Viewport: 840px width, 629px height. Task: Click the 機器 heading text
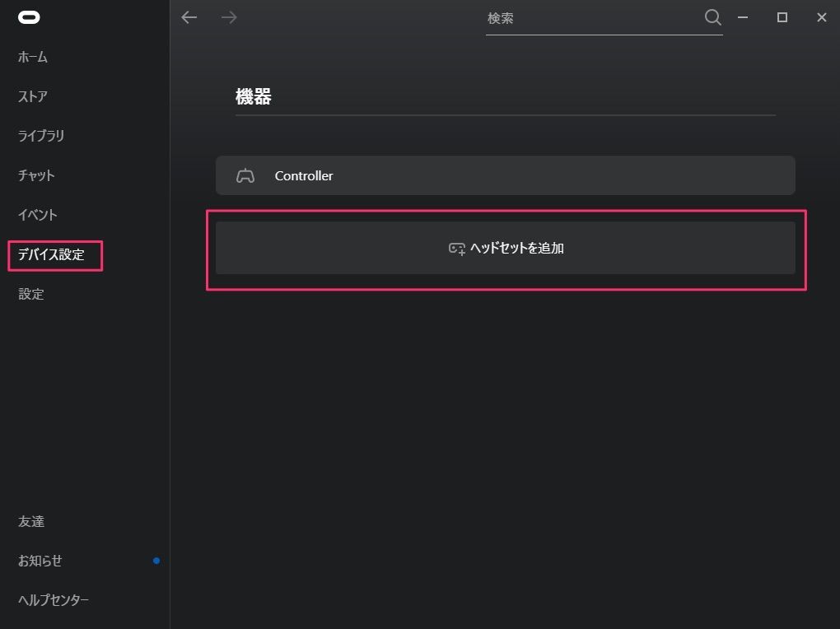254,96
